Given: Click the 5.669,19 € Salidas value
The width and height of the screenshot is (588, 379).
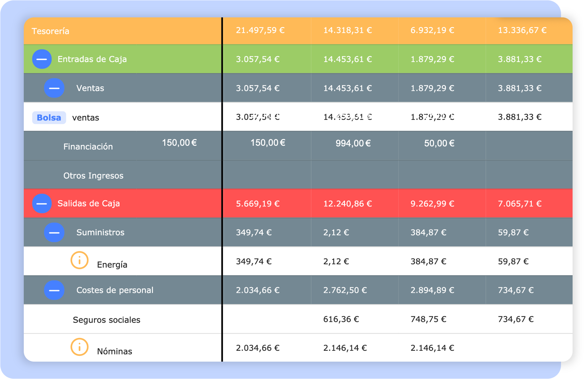Looking at the screenshot, I should pos(257,203).
